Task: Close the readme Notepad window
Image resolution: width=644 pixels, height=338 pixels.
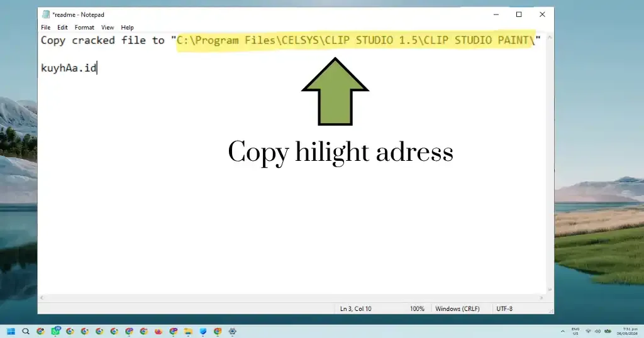Action: click(x=542, y=14)
